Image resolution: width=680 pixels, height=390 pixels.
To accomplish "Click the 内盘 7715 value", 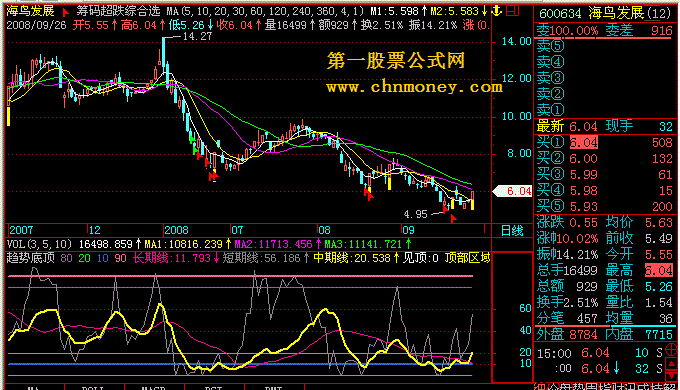I will pyautogui.click(x=639, y=334).
